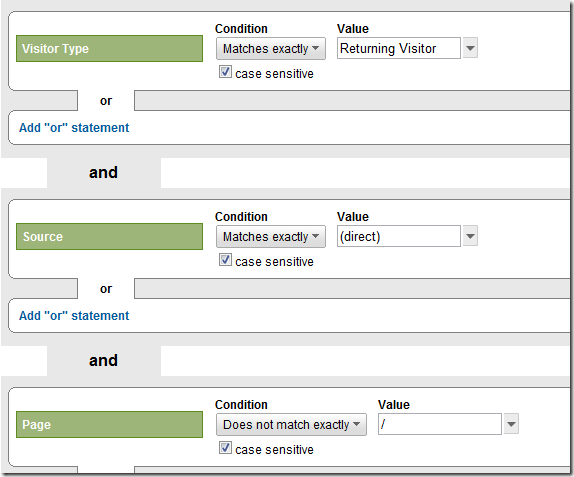Select the Page dimension box
This screenshot has width=574, height=477.
point(109,425)
